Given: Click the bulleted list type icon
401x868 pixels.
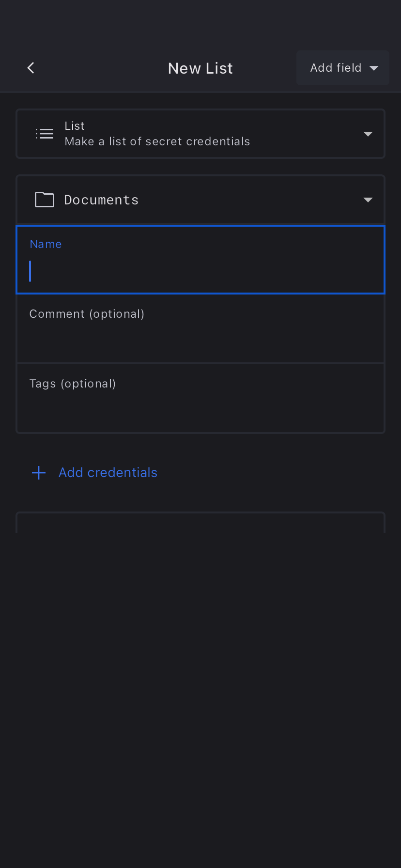Looking at the screenshot, I should coord(45,134).
